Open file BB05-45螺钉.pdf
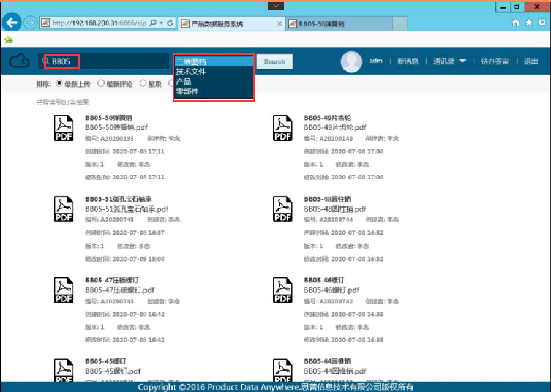Image resolution: width=551 pixels, height=392 pixels. [113, 371]
